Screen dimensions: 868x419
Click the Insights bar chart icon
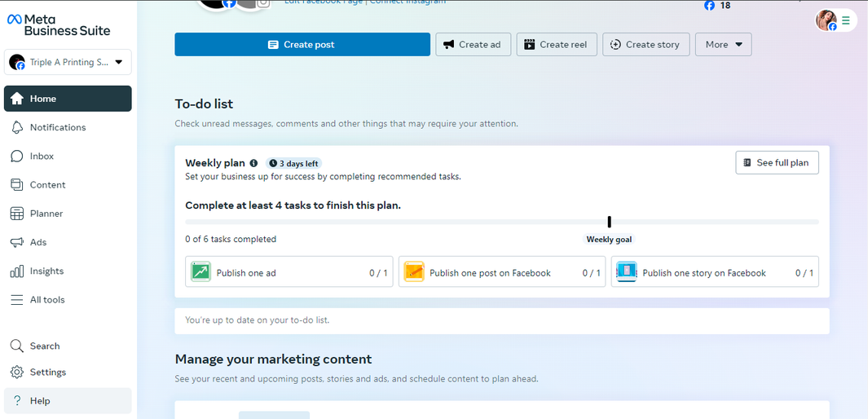pyautogui.click(x=17, y=271)
